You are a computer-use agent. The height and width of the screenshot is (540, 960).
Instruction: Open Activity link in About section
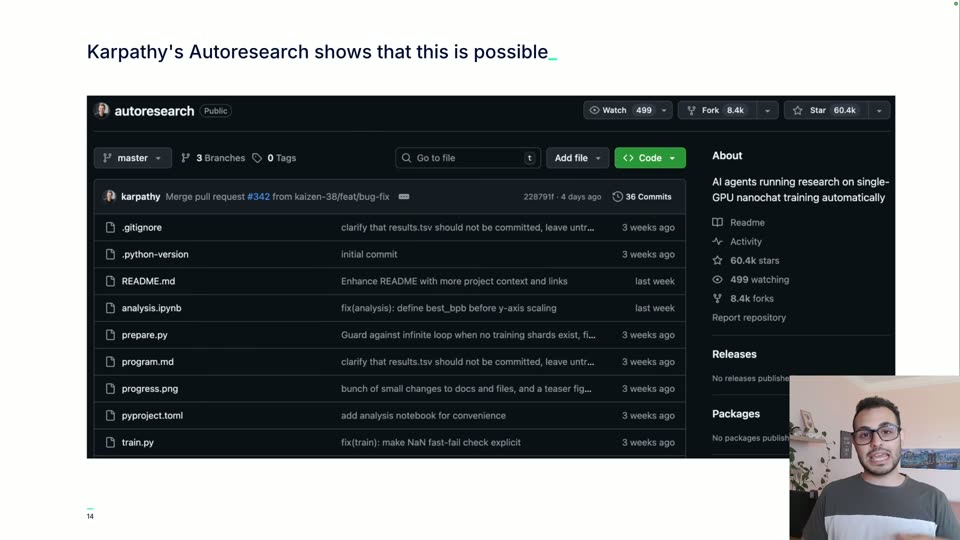point(746,241)
